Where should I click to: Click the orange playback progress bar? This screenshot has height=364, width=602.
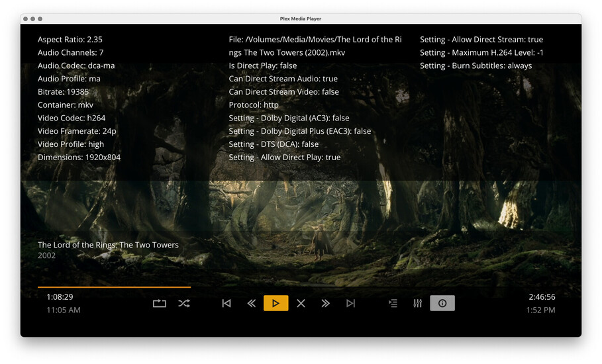[x=114, y=287]
